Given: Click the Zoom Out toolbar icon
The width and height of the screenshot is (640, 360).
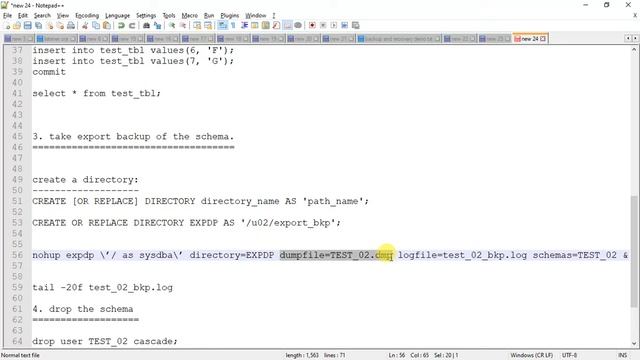Looking at the screenshot, I should (x=183, y=25).
